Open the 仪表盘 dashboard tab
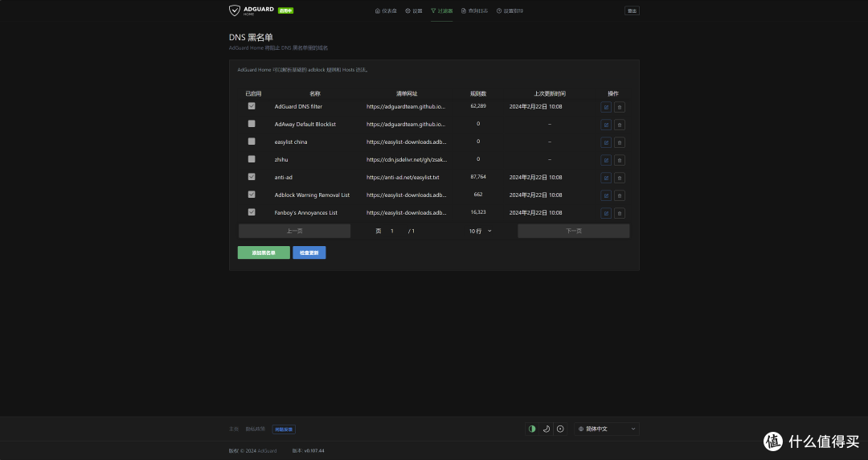 (x=386, y=11)
